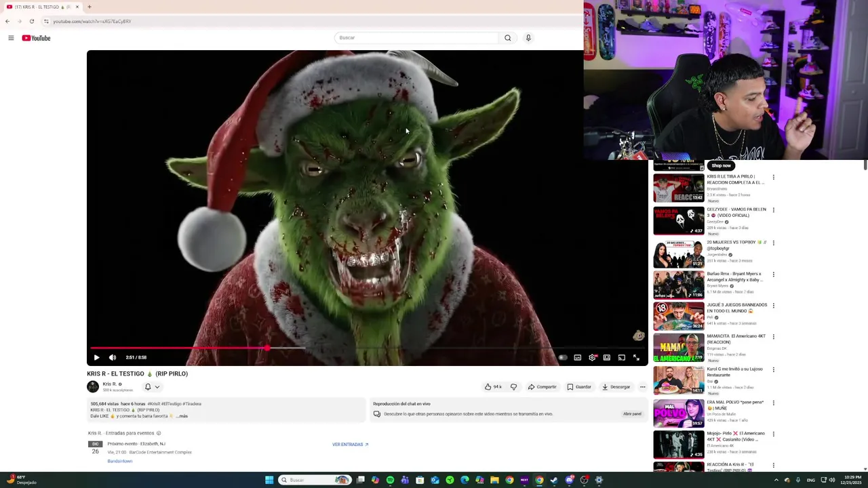Image resolution: width=868 pixels, height=488 pixels.
Task: Open notification bell dropdown for Kris R.
Action: pos(153,387)
